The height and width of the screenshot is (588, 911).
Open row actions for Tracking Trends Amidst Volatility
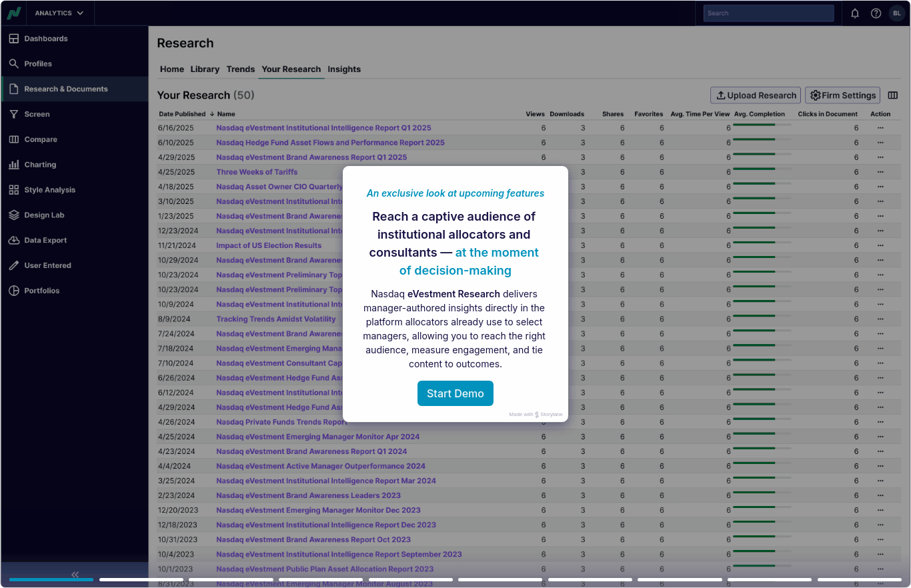(x=880, y=319)
